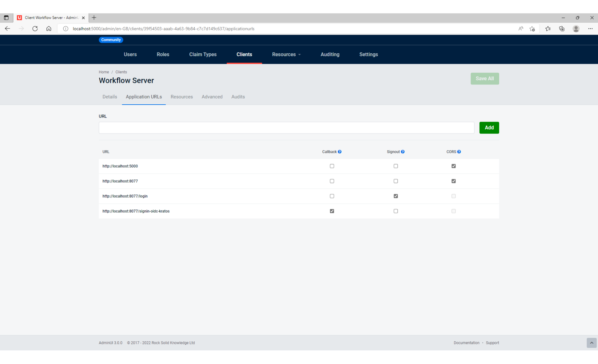Close the Client Workflow Server tab

tap(83, 18)
